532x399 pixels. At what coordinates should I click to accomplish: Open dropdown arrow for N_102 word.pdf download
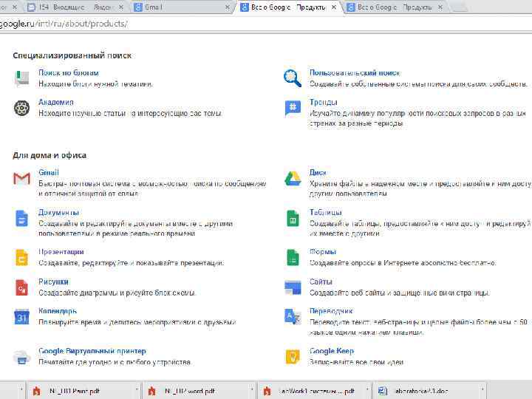(x=252, y=391)
